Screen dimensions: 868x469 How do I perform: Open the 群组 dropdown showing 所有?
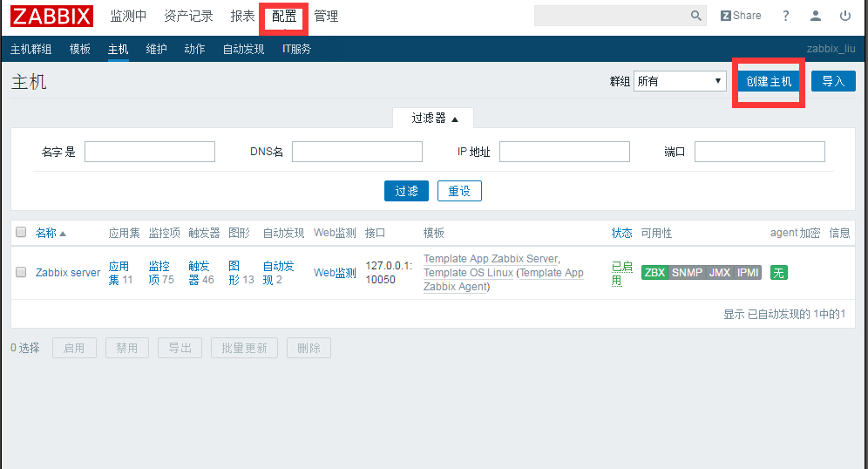pos(680,81)
